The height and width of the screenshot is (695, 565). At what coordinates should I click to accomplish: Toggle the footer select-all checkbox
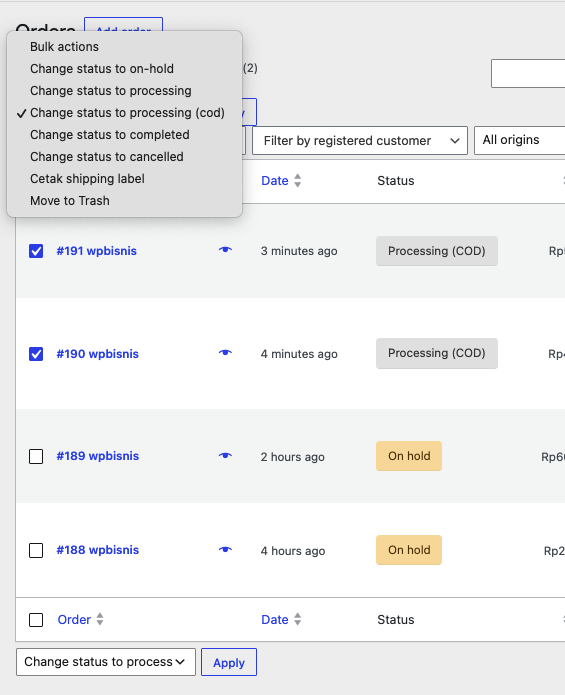36,620
